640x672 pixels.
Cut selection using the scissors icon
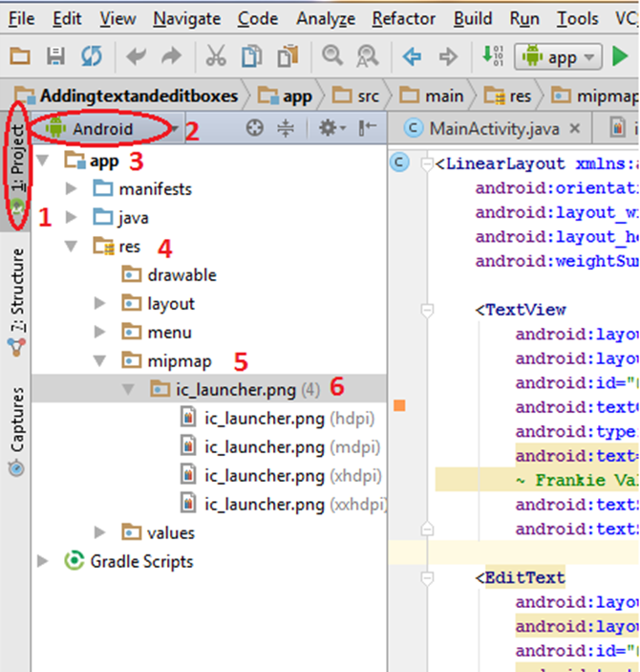[216, 56]
